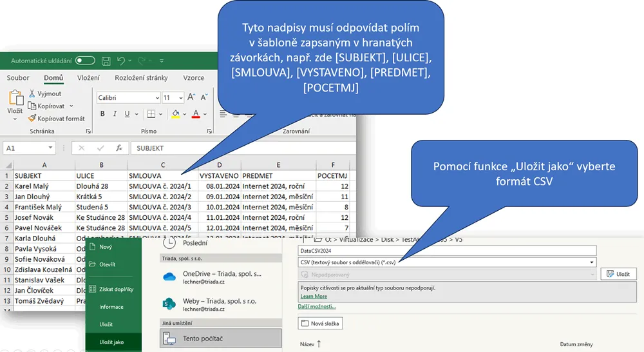Viewport: 644px width, 352px height.
Task: Open the font size dropdown
Action: (x=182, y=98)
